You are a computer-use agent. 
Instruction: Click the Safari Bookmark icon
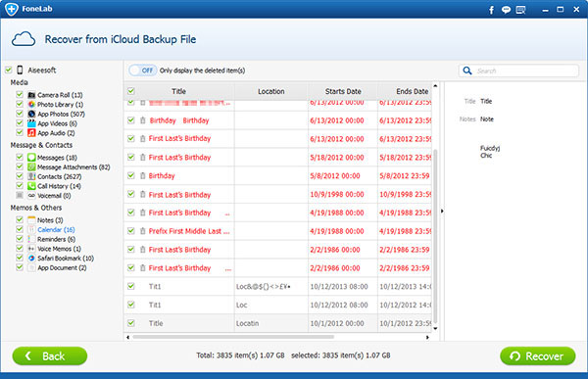[x=31, y=258]
